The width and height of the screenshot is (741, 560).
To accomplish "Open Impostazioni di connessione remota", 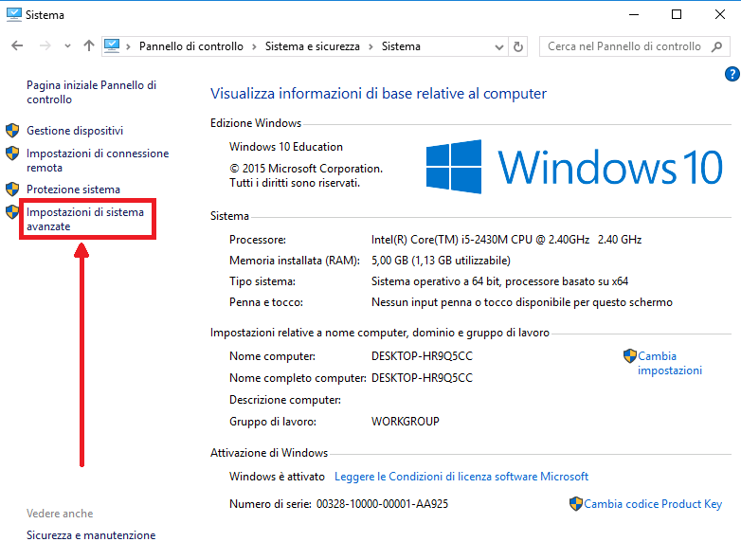I will click(x=98, y=160).
